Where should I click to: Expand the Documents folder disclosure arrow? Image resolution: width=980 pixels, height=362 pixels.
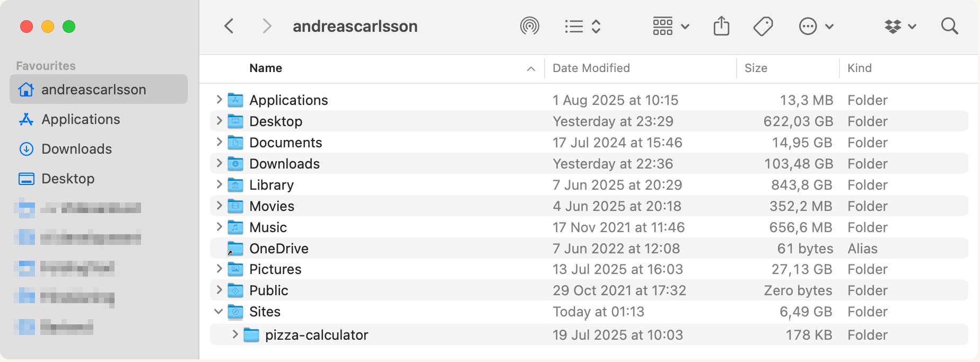click(x=219, y=142)
